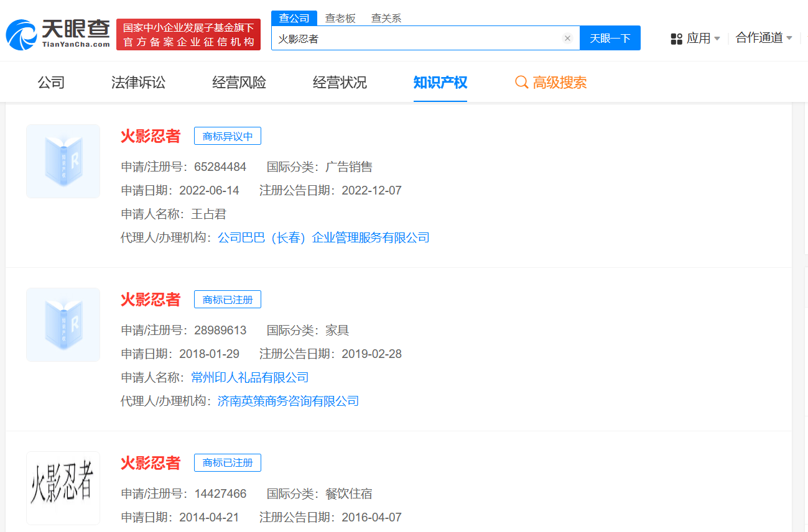Screen dimensions: 808x532
Task: Click application date 2014-04-21
Action: point(209,517)
